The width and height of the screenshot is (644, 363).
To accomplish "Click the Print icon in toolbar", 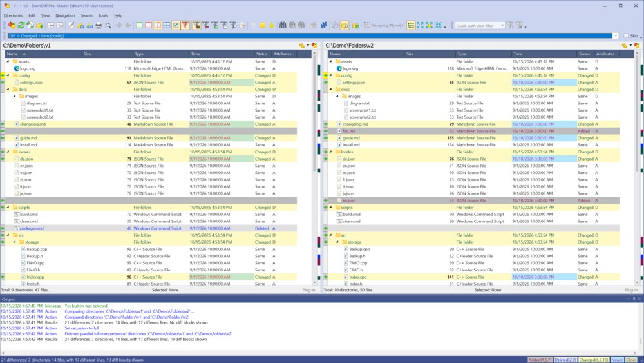I will pyautogui.click(x=99, y=26).
